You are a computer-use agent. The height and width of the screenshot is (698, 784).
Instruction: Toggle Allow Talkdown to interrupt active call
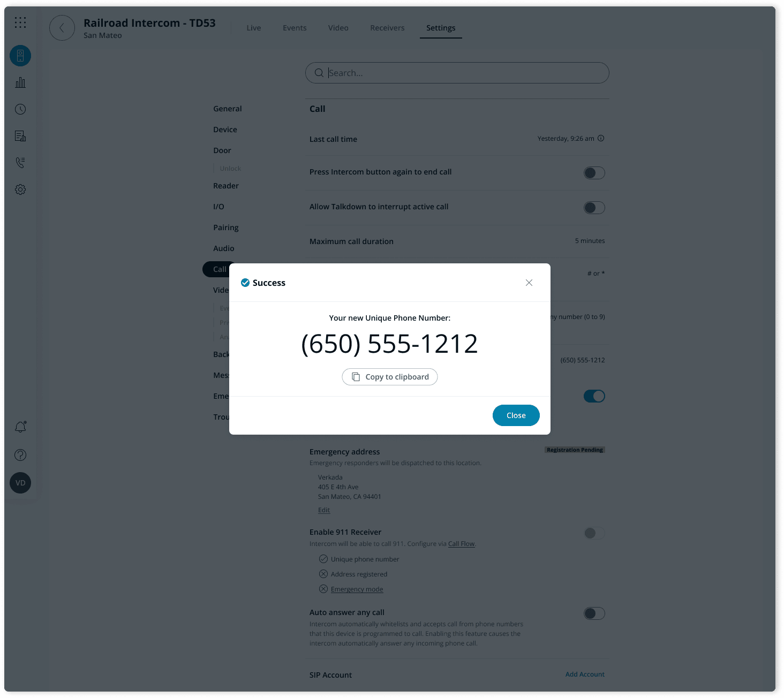click(594, 208)
